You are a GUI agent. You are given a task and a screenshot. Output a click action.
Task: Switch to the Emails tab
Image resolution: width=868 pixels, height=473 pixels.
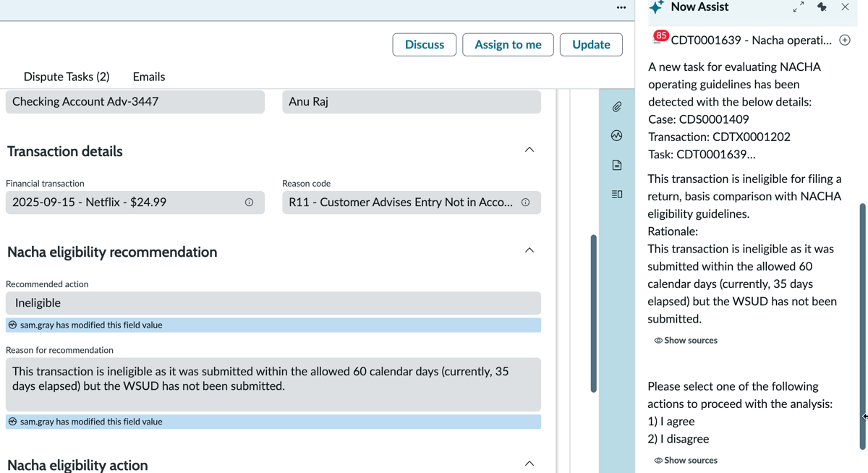pyautogui.click(x=149, y=77)
